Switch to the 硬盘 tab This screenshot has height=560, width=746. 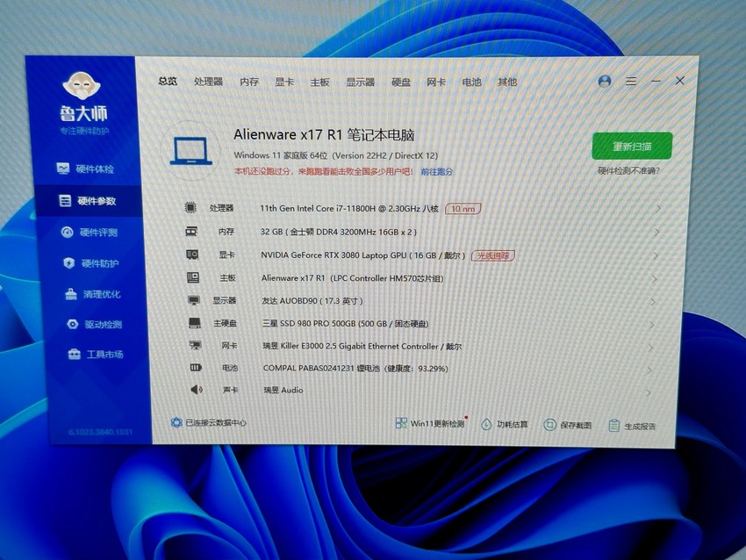point(401,82)
